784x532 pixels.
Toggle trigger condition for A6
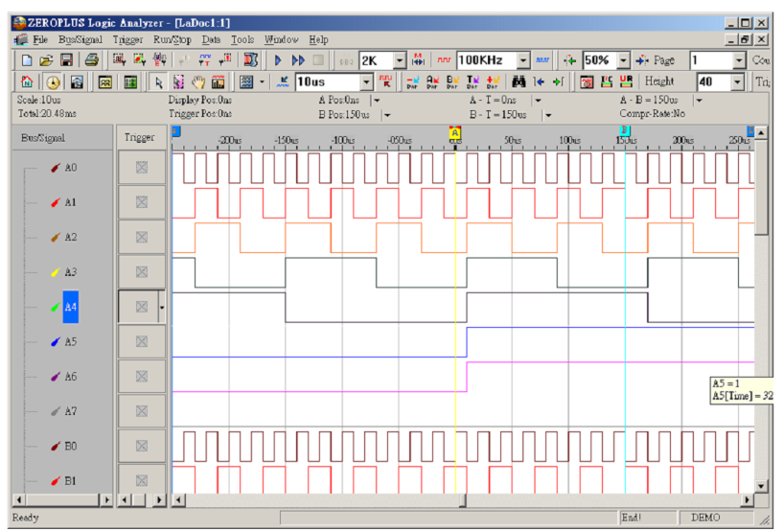tap(142, 377)
